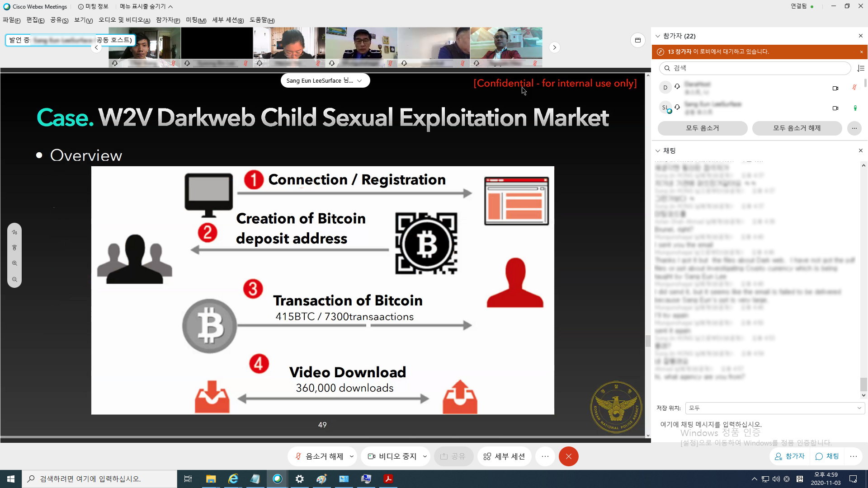Open meeting info button
The height and width of the screenshot is (488, 868).
click(x=93, y=6)
